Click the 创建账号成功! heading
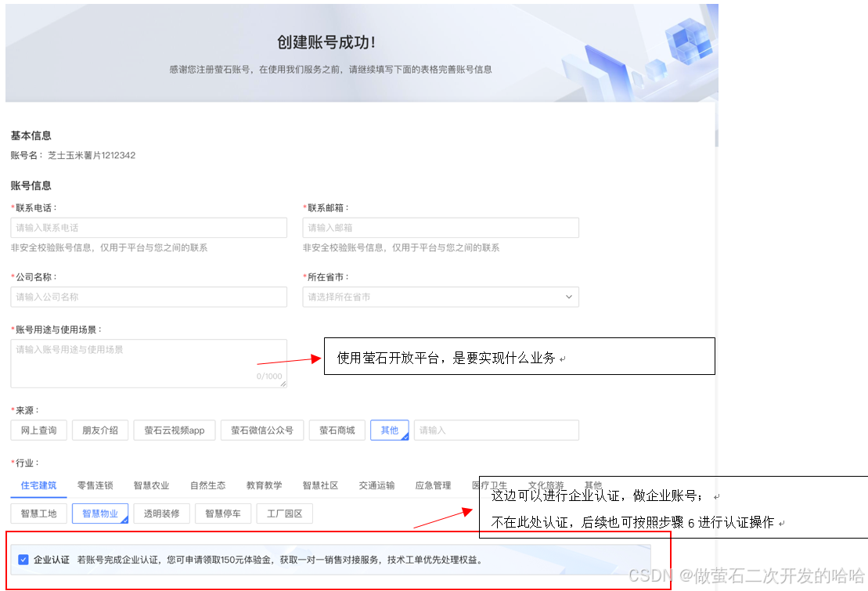This screenshot has height=591, width=868. click(326, 42)
